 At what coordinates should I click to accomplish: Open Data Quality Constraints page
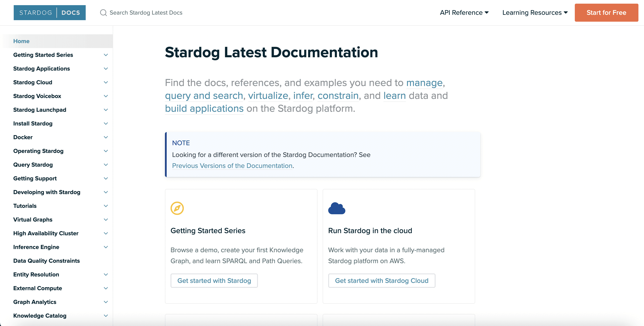pyautogui.click(x=46, y=261)
